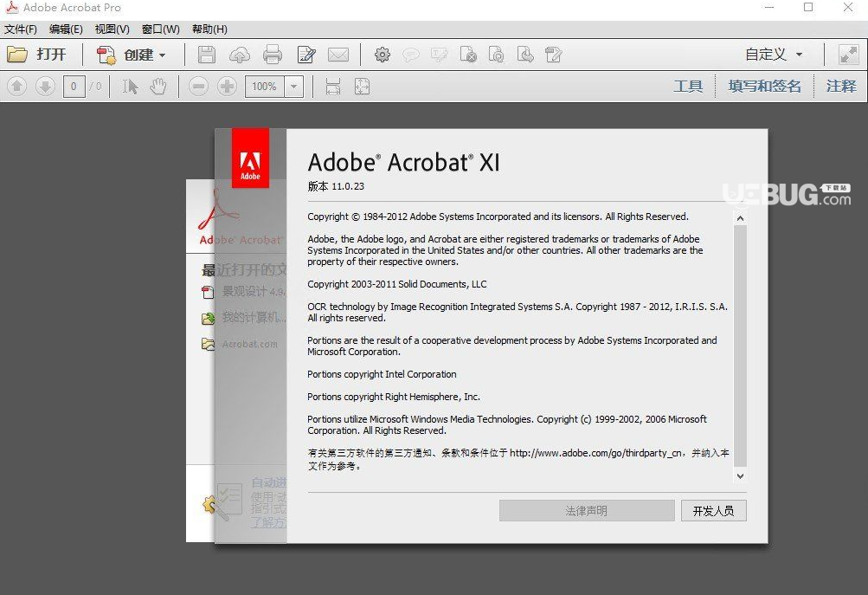Click the red Adobe logo badge
The width and height of the screenshot is (868, 595).
pos(250,158)
